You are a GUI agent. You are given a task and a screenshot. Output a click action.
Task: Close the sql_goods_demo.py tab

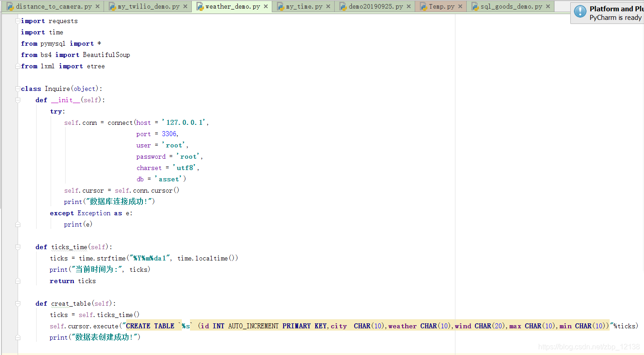click(548, 6)
